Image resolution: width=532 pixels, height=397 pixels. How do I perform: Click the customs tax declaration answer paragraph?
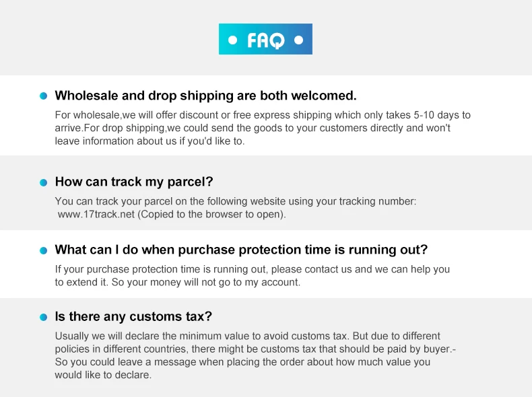[x=255, y=355]
